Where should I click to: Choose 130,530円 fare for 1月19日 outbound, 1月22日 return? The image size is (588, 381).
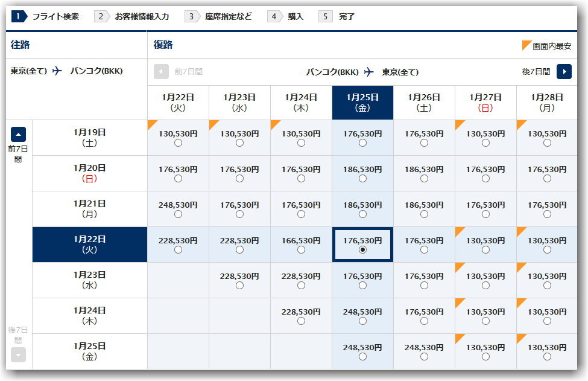coord(178,143)
